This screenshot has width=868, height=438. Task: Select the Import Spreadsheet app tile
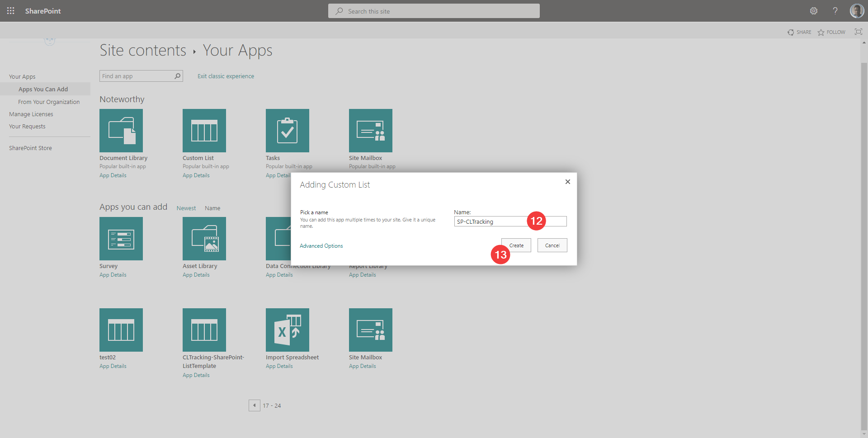click(x=288, y=330)
